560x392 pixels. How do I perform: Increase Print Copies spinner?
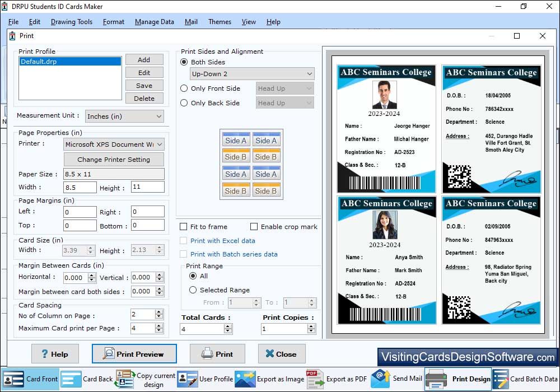point(311,326)
